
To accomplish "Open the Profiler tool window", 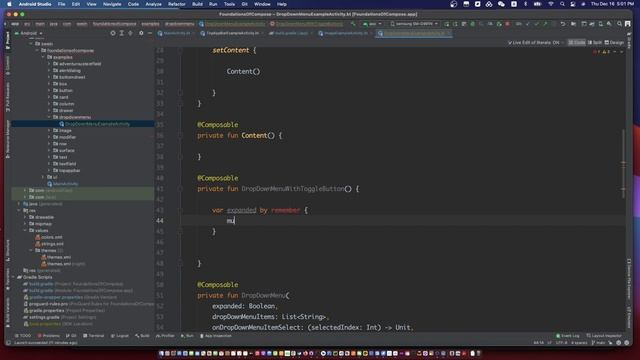I will pyautogui.click(x=165, y=336).
